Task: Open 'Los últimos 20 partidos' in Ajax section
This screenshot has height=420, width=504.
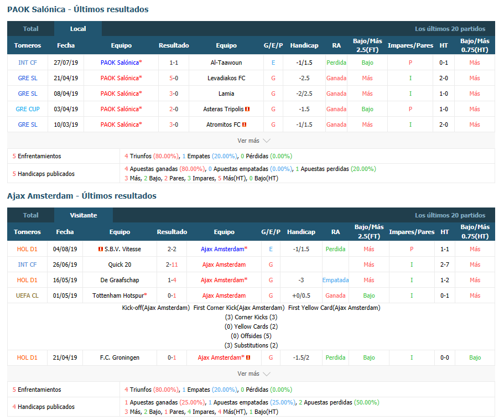Action: coord(450,215)
